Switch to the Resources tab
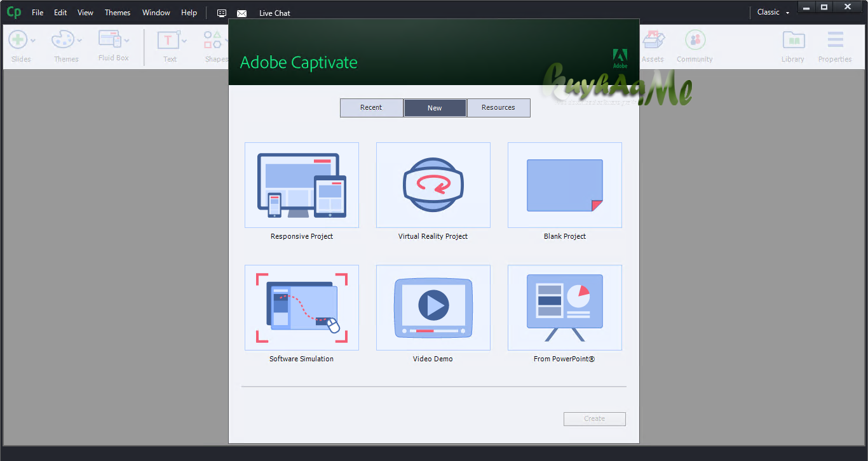 (x=498, y=108)
